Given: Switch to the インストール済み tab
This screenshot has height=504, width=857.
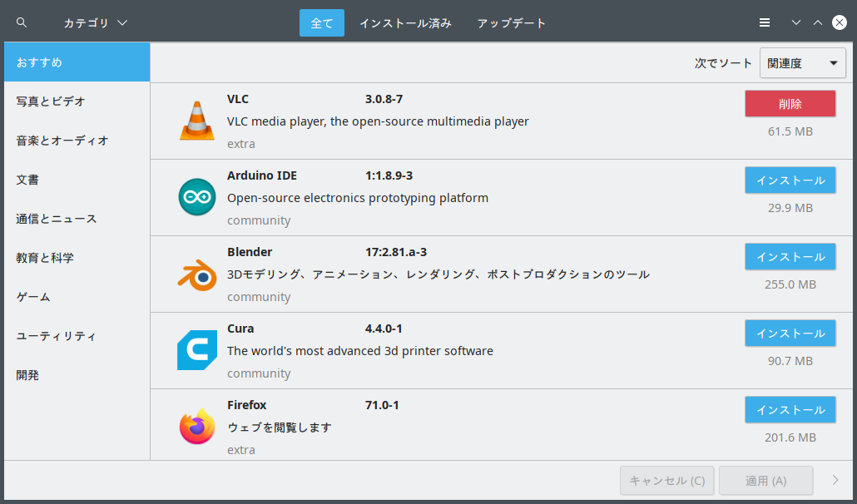Looking at the screenshot, I should tap(405, 23).
